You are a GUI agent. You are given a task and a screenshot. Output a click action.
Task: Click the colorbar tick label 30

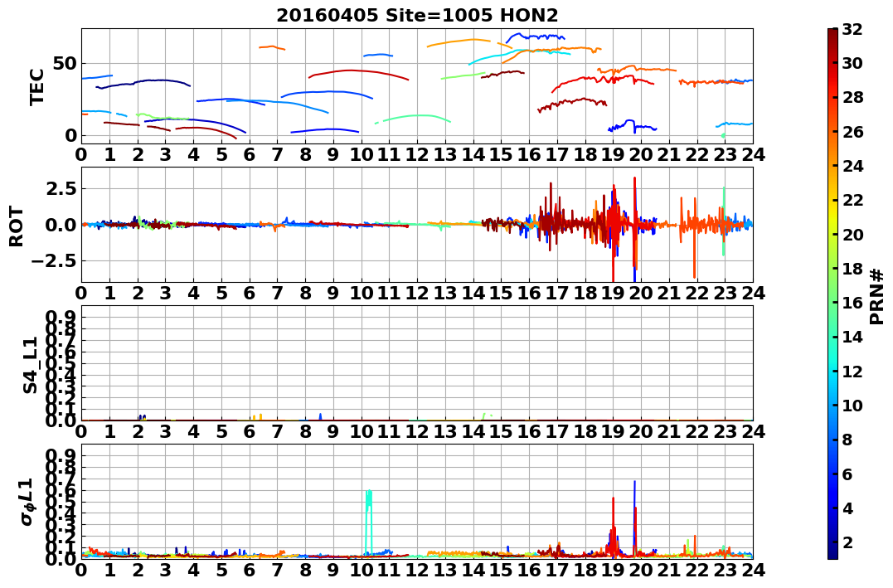(852, 63)
